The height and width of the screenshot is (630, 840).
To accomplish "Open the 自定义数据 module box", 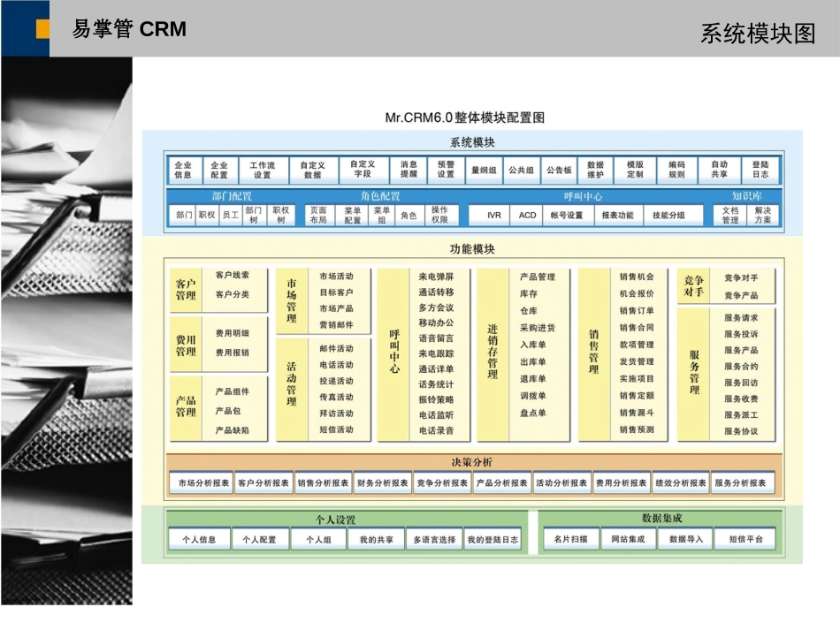I will point(313,171).
